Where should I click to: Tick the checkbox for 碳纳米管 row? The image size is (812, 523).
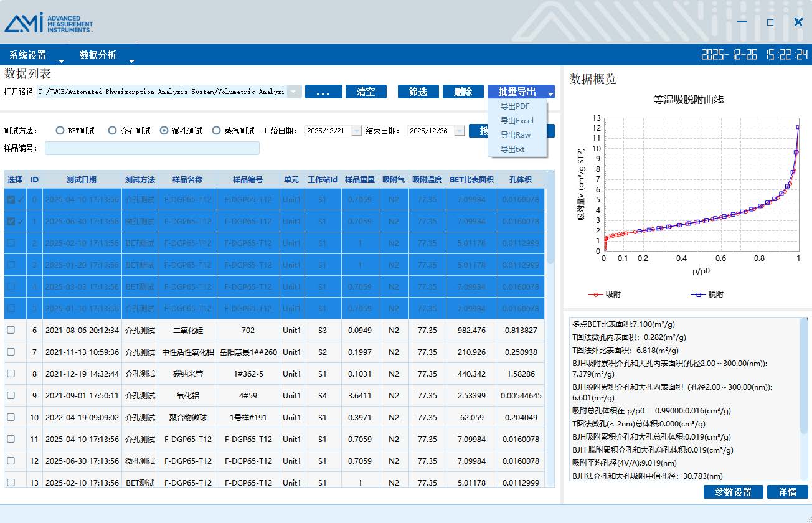click(x=11, y=374)
